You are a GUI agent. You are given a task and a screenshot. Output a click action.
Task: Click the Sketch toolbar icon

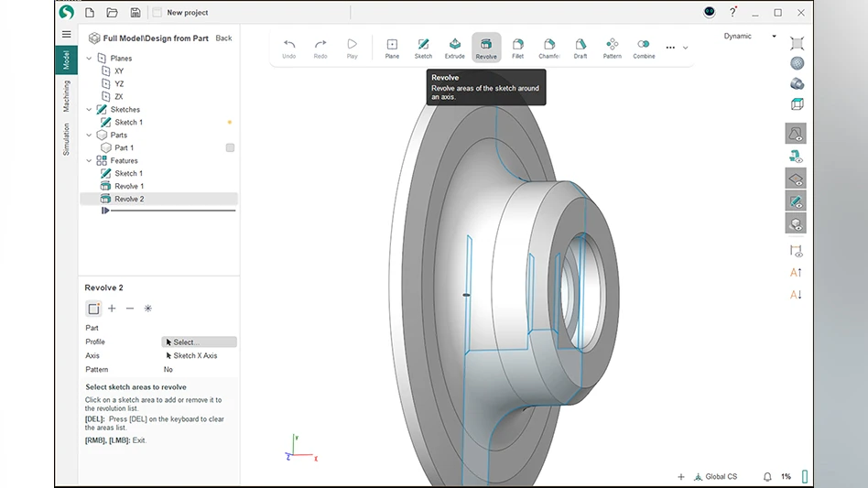423,48
